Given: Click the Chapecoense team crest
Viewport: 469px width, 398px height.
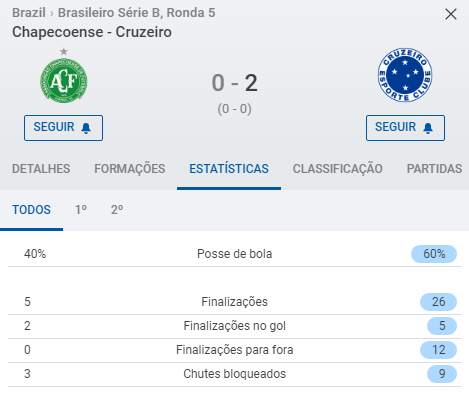Looking at the screenshot, I should (64, 81).
